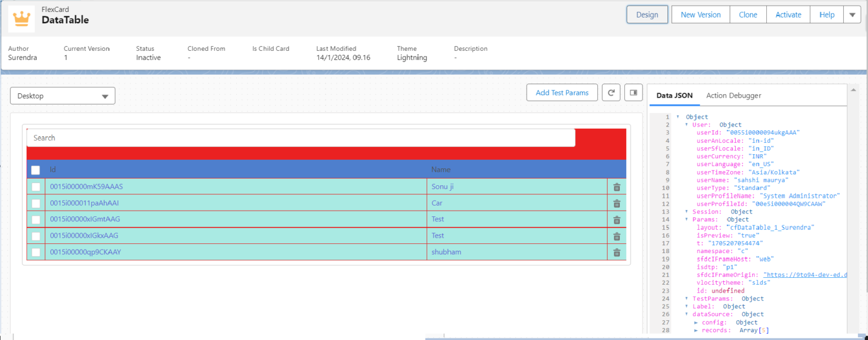Collapse the User object node in JSON
The width and height of the screenshot is (868, 340).
pos(687,125)
